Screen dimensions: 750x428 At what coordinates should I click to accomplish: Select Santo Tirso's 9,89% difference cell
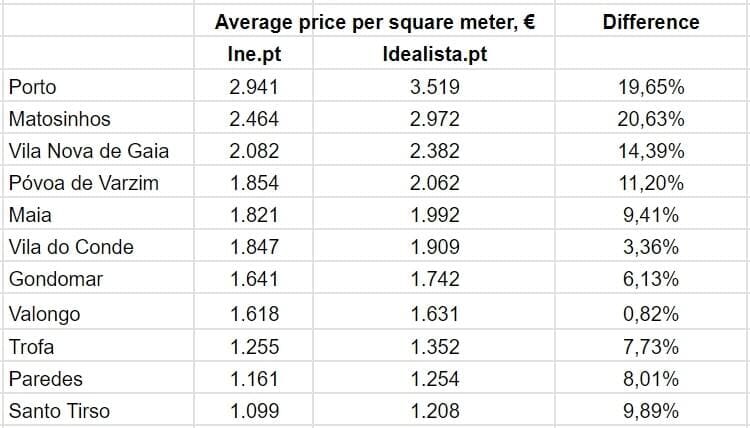pyautogui.click(x=651, y=411)
